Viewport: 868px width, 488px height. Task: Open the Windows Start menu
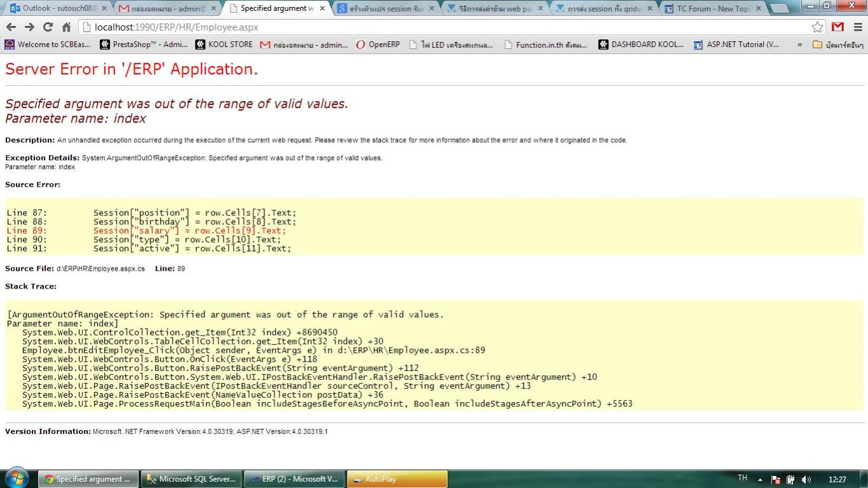17,478
